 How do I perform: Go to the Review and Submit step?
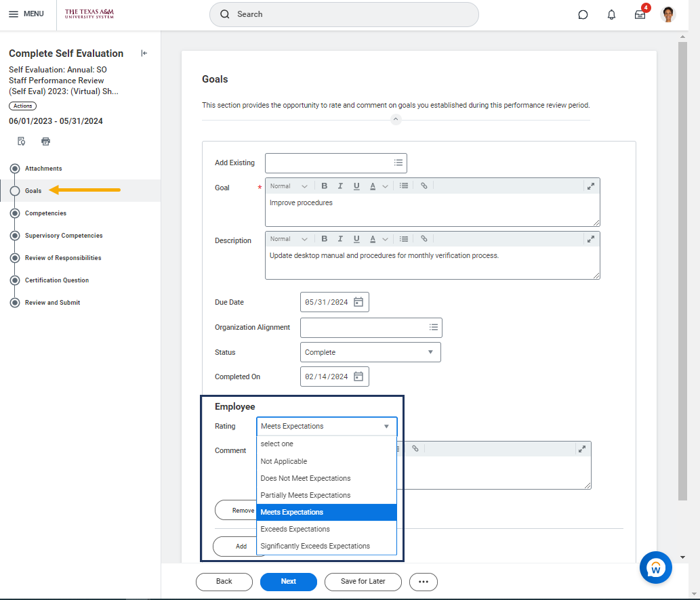point(52,303)
